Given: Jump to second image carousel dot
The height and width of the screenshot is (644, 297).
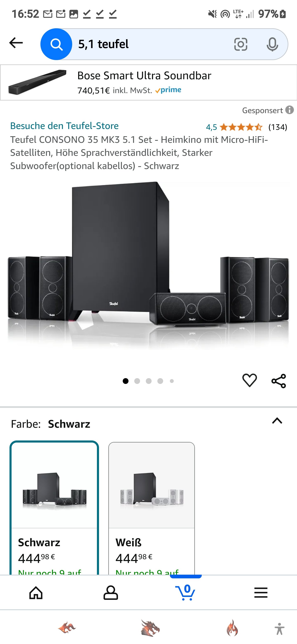Looking at the screenshot, I should tap(137, 381).
